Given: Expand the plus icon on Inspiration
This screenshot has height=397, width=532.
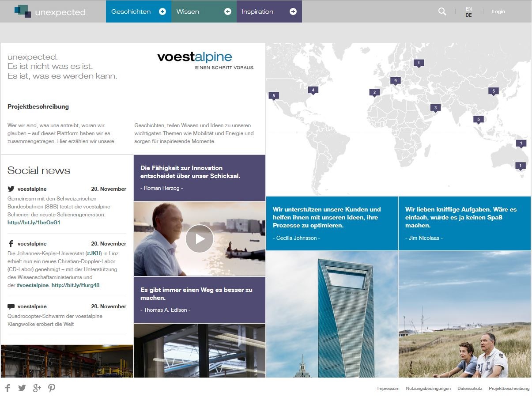Looking at the screenshot, I should tap(293, 11).
